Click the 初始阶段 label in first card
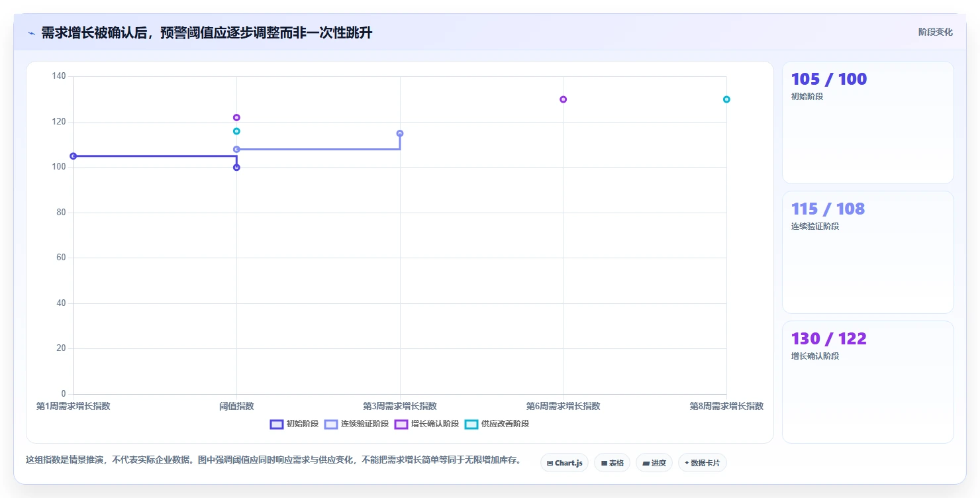Viewport: 980px width, 498px height. point(807,97)
